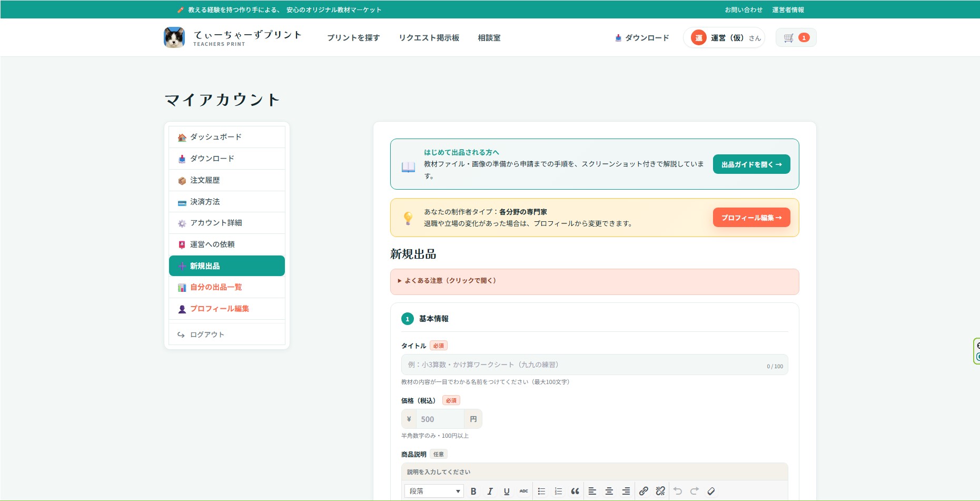The width and height of the screenshot is (980, 501).
Task: Click 出品ガイドを開く button
Action: [751, 164]
